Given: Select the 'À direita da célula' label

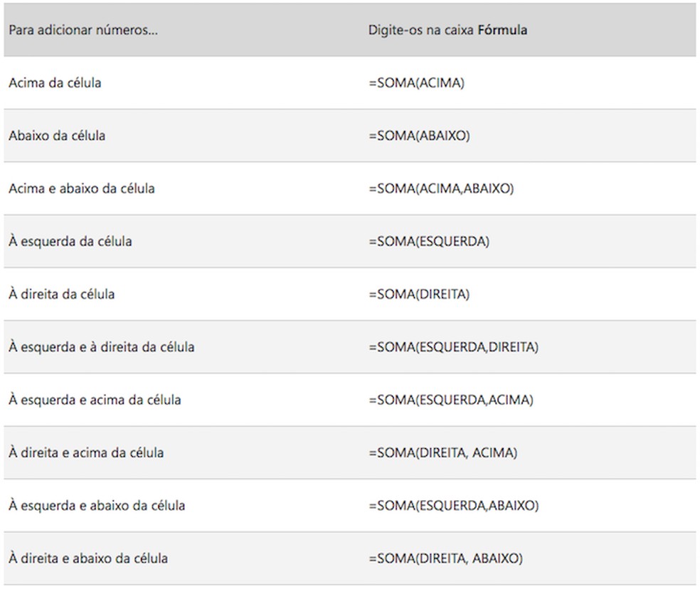Looking at the screenshot, I should point(62,294).
